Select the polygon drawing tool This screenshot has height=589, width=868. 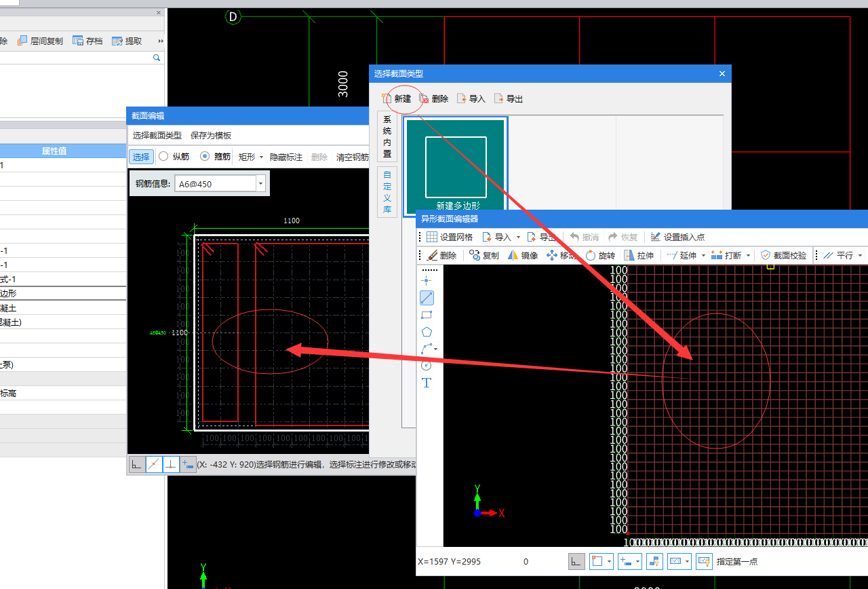427,332
